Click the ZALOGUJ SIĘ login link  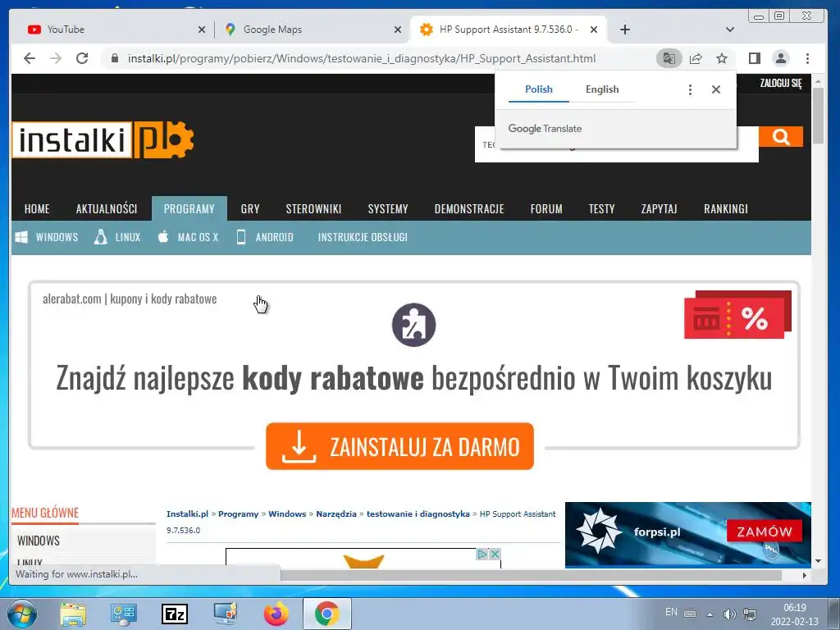(781, 83)
